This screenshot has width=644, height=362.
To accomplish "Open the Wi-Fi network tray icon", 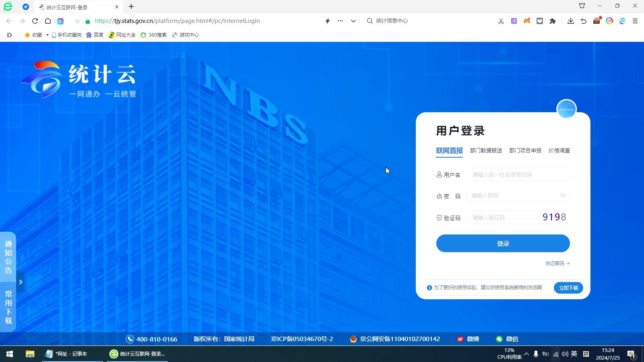I will (x=555, y=354).
